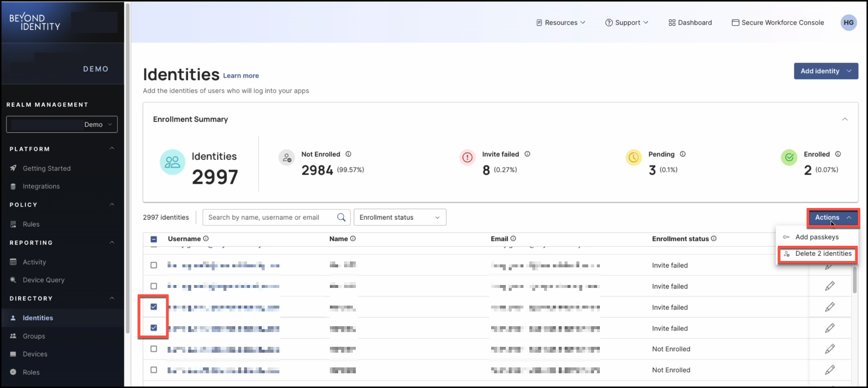This screenshot has width=868, height=388.
Task: Click the Pending yellow clock icon
Action: tap(634, 157)
